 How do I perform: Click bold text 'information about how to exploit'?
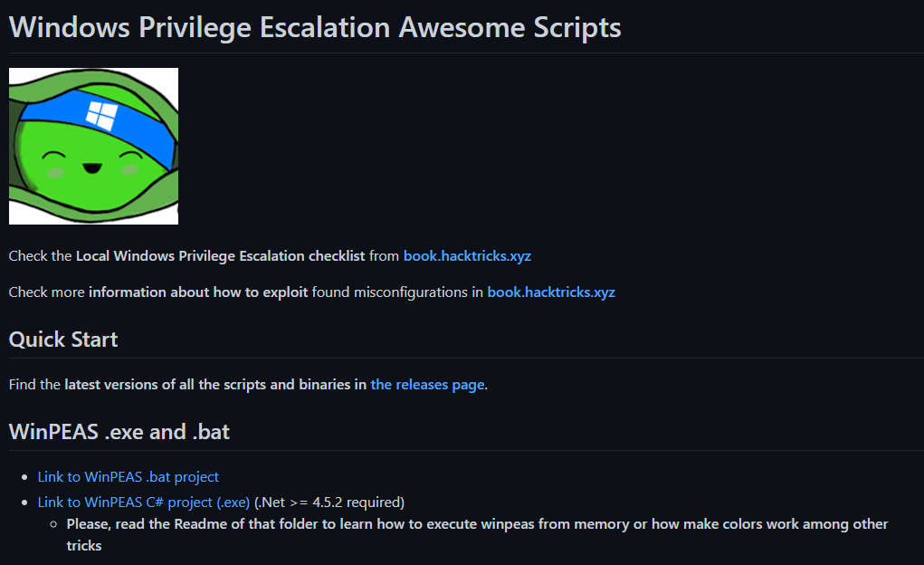coord(198,292)
